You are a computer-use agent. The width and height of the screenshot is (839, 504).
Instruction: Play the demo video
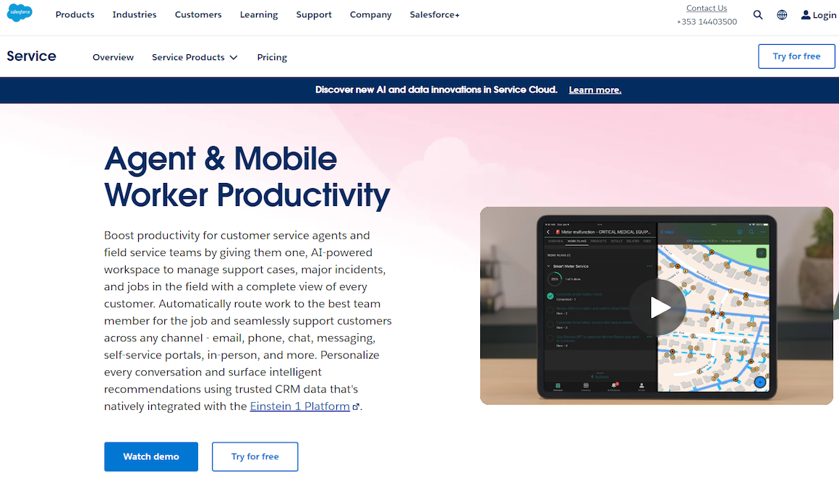657,307
